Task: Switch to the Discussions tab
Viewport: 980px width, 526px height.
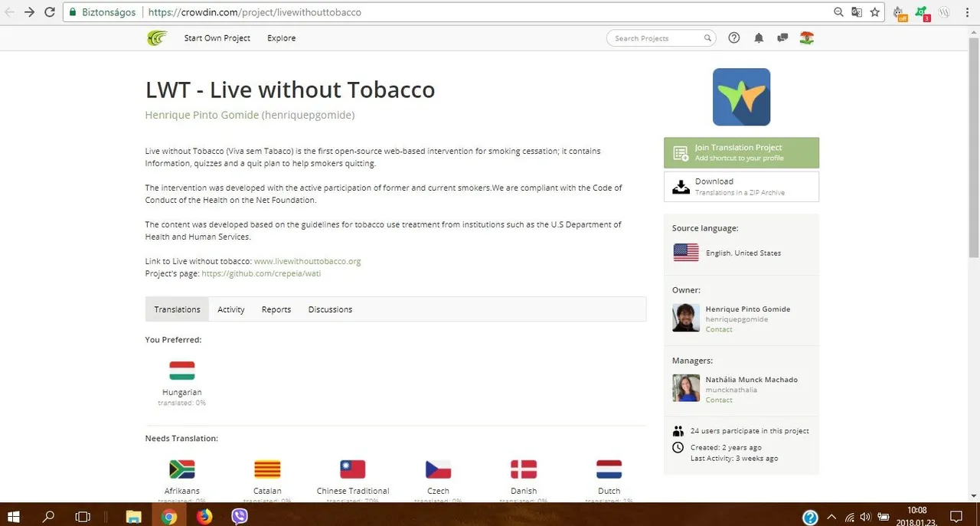Action: (330, 309)
